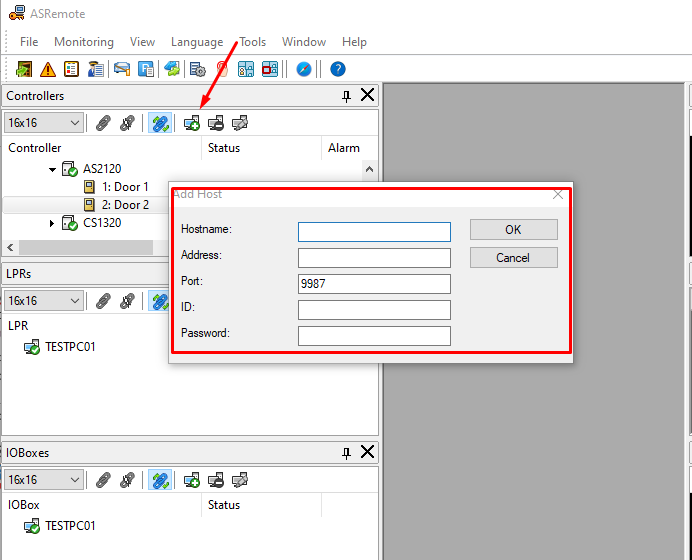Close the Controllers panel
This screenshot has height=560, width=692.
coord(368,95)
